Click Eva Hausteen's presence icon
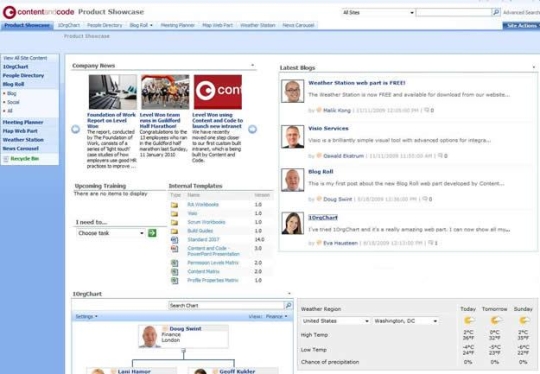Screen dimensions: 540x374 pos(319,243)
